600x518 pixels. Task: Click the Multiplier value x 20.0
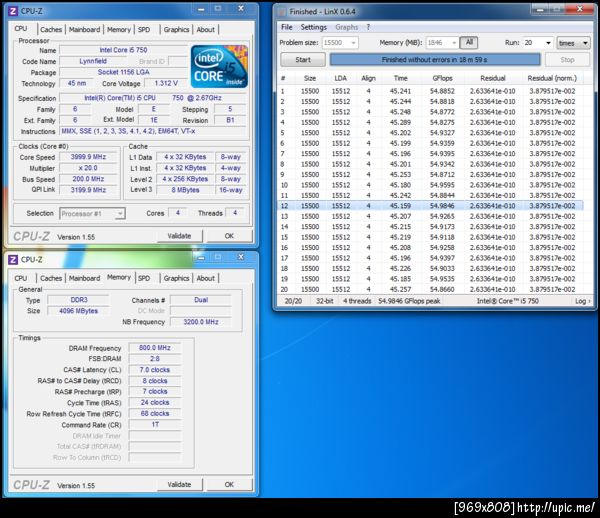click(88, 168)
